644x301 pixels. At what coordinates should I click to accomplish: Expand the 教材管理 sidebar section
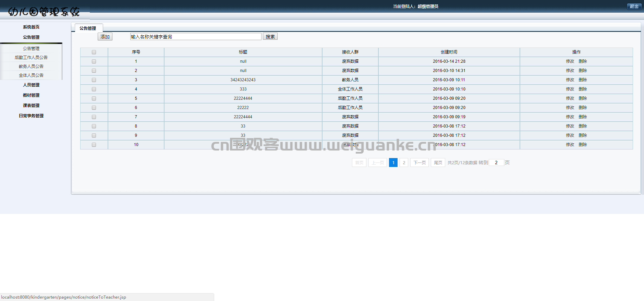31,95
